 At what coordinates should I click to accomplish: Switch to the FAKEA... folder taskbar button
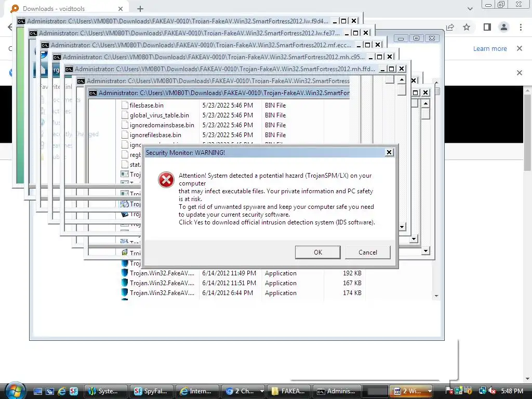[x=289, y=391]
